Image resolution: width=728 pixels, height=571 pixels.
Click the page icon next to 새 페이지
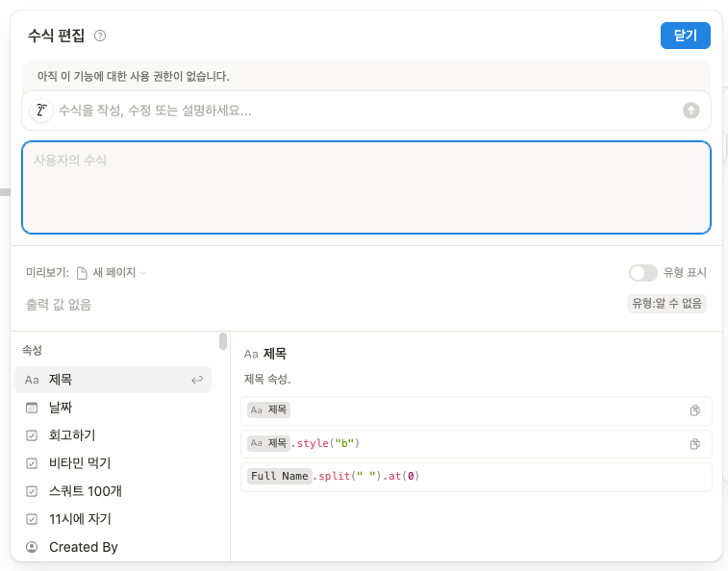click(82, 273)
